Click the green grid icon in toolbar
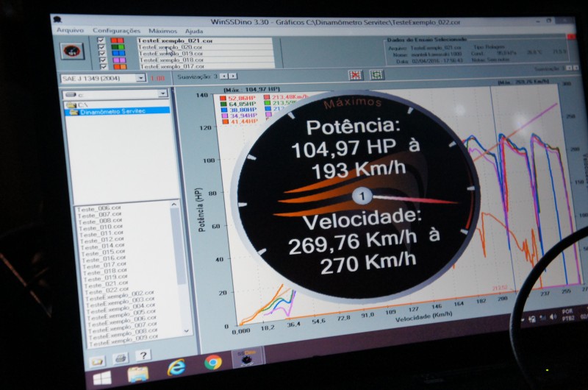This screenshot has height=390, width=588. (376, 74)
